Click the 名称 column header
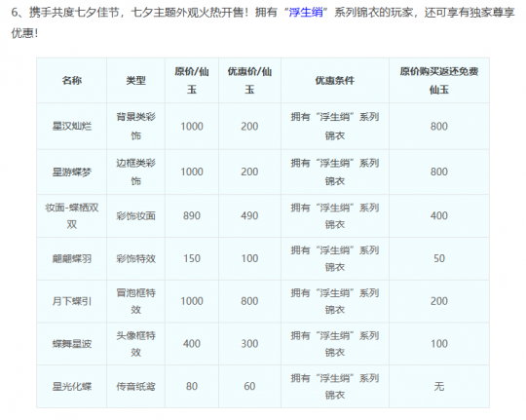 click(72, 81)
